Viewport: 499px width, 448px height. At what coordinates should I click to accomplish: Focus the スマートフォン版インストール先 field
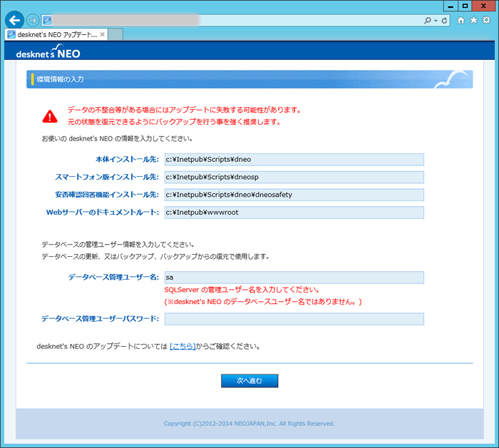click(x=294, y=177)
